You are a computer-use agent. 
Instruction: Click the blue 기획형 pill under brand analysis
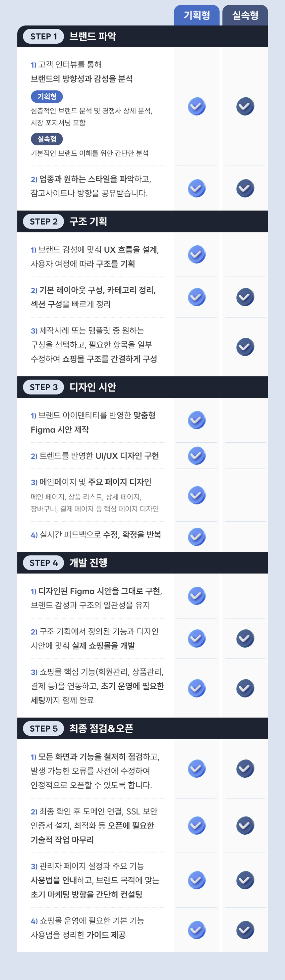click(x=47, y=97)
